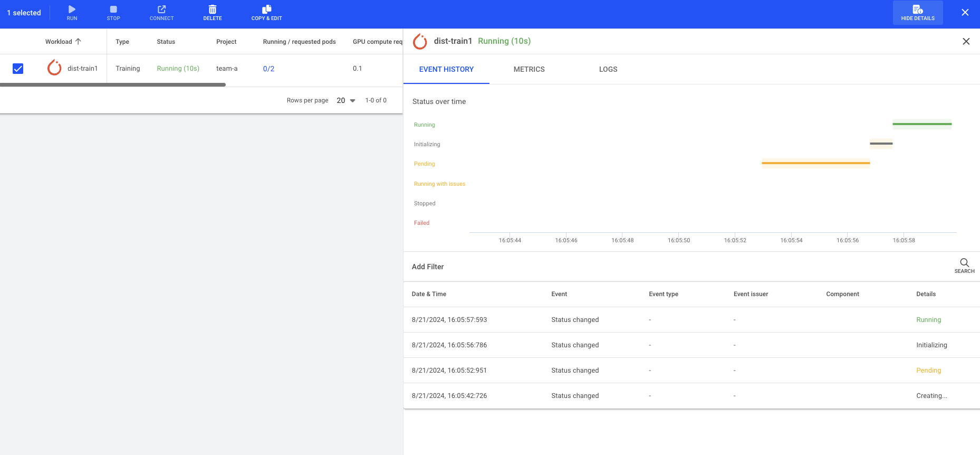This screenshot has height=455, width=980.
Task: Uncheck the dist-train1 row checkbox
Action: pyautogui.click(x=18, y=69)
